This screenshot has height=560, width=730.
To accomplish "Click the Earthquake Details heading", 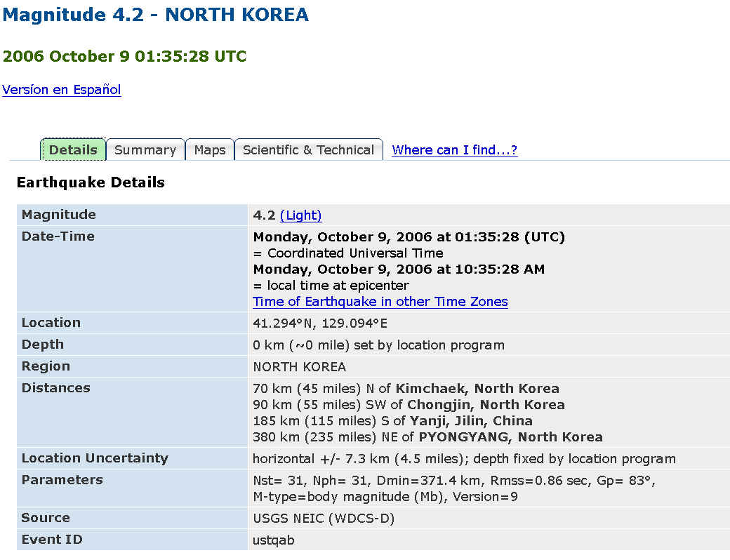I will point(91,182).
